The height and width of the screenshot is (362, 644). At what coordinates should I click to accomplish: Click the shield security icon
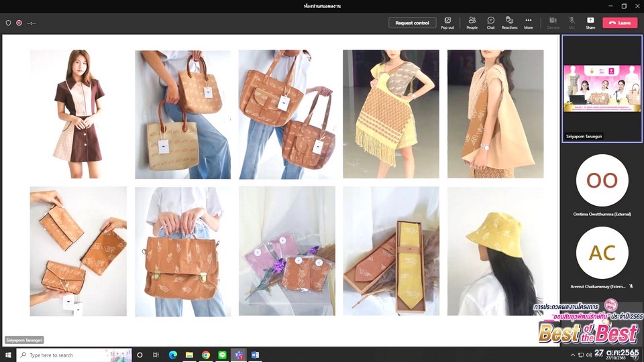pos(8,23)
